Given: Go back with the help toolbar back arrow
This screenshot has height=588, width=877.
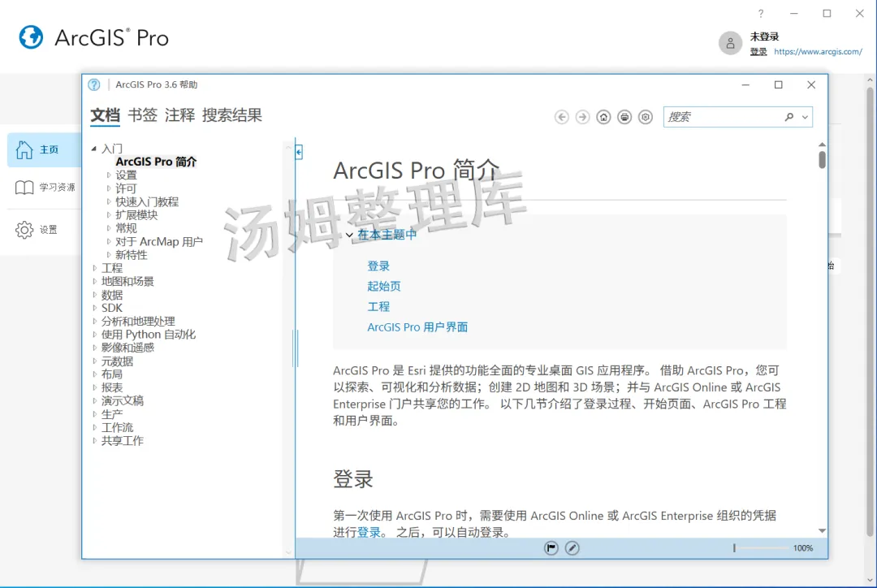Looking at the screenshot, I should [562, 117].
